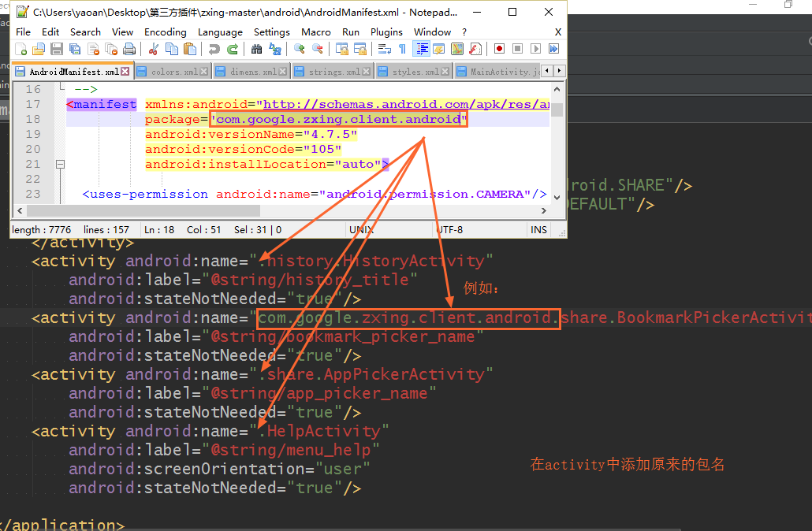Click the Copy toolbar icon

click(171, 49)
